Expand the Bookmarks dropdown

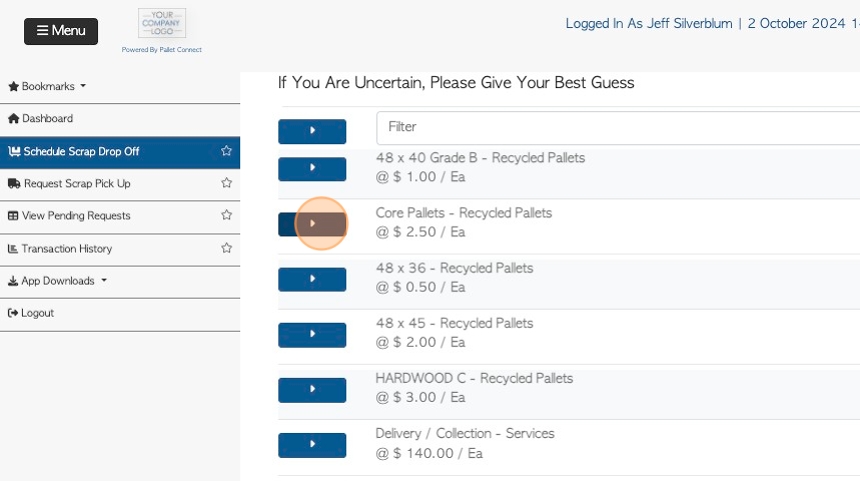(x=48, y=86)
